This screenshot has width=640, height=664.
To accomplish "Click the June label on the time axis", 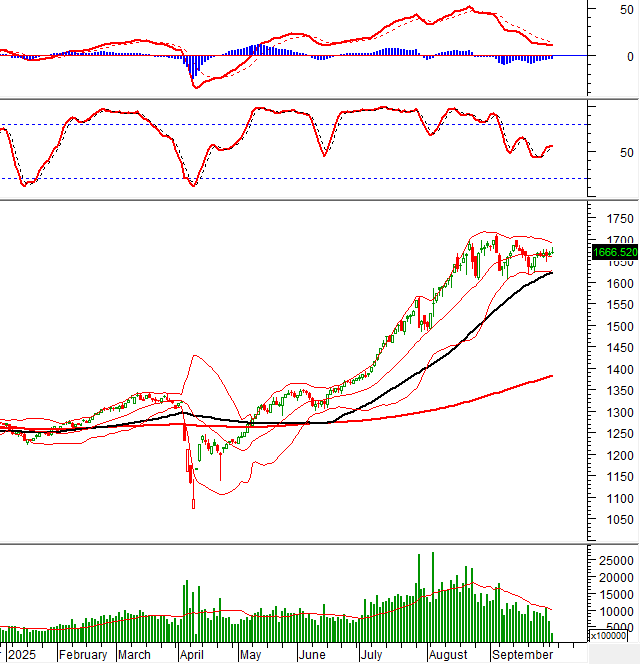I will (x=314, y=655).
